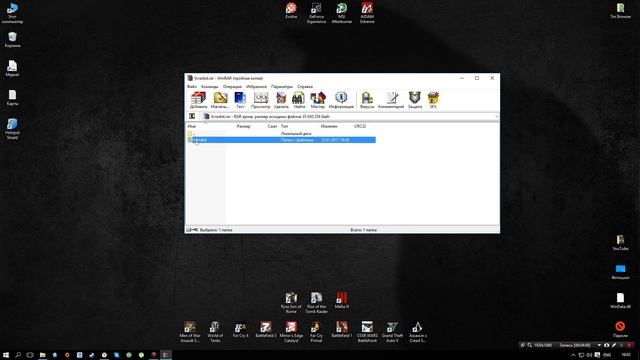Click the SFX toolbar icon
Screen dimensions: 640x360
[433, 100]
